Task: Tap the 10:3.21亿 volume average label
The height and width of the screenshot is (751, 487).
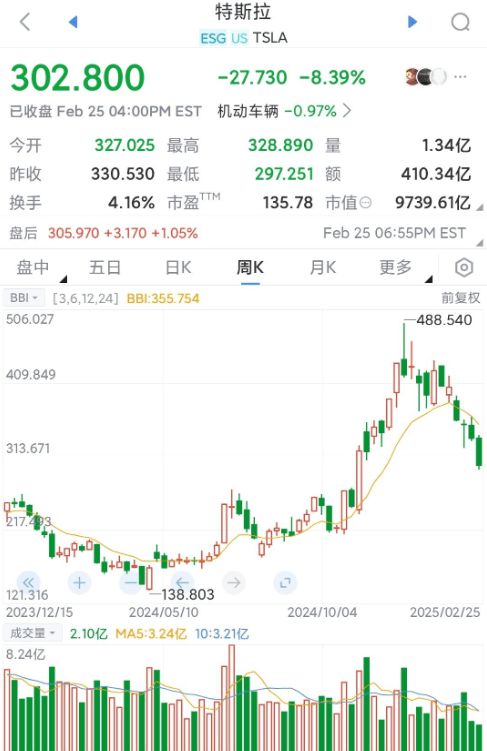Action: point(222,634)
